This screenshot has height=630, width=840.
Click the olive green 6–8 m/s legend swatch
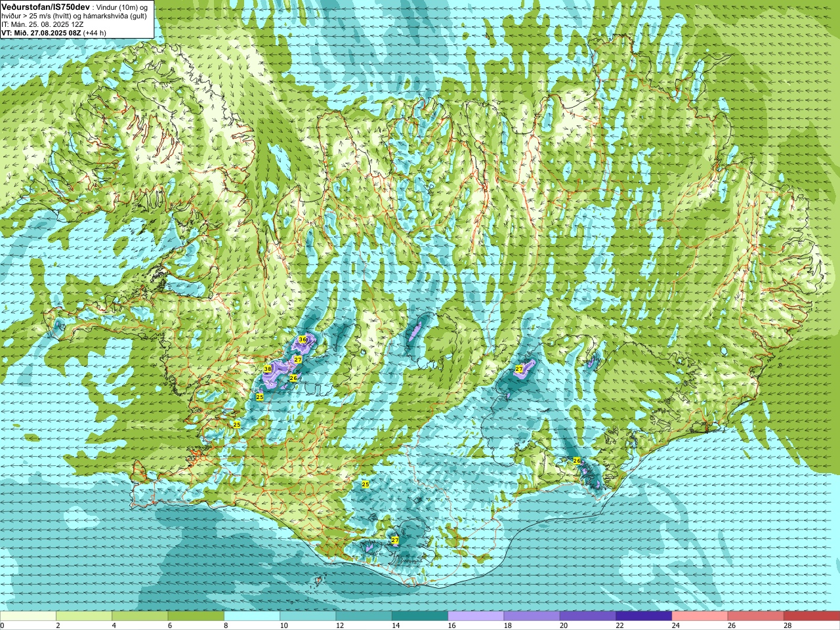[x=196, y=616]
